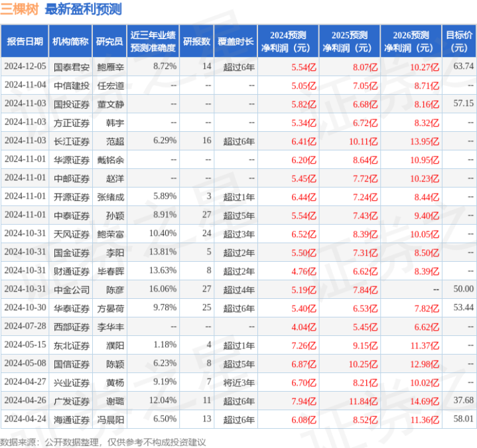The height and width of the screenshot is (448, 477).
Task: Click 2025 forecast 10.25亿
Action: coord(364,364)
